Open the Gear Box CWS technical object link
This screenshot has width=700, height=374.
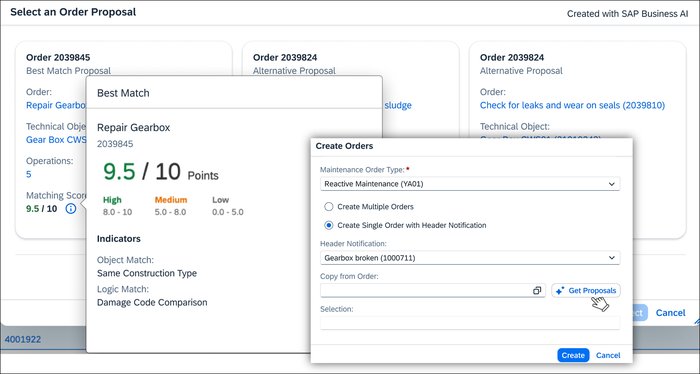pyautogui.click(x=56, y=140)
